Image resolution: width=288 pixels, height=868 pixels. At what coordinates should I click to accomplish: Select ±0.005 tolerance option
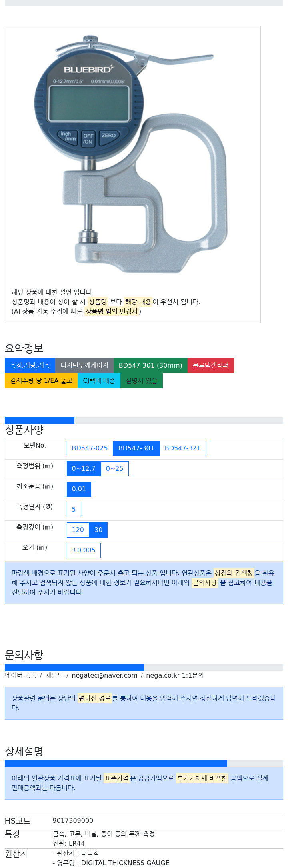pos(84,550)
